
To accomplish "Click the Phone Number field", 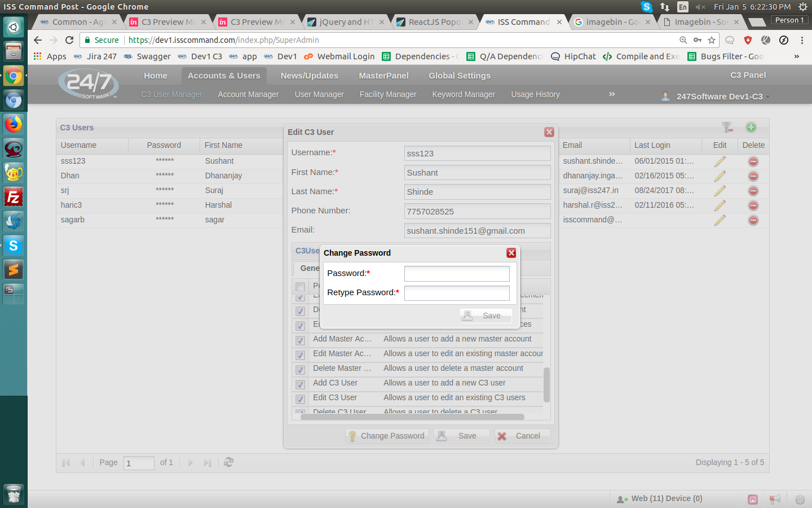I will coord(477,211).
